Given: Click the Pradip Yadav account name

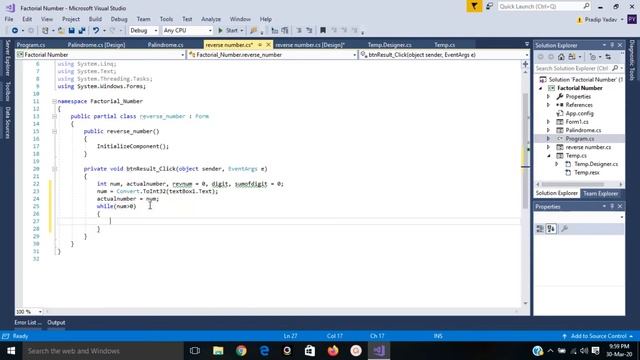Looking at the screenshot, I should [x=601, y=20].
